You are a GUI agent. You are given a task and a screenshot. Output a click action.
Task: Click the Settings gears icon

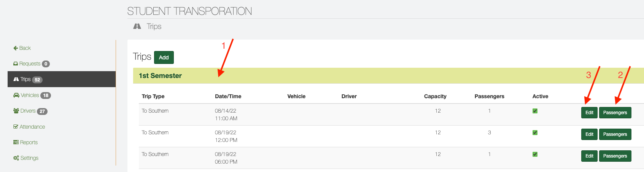pos(16,158)
